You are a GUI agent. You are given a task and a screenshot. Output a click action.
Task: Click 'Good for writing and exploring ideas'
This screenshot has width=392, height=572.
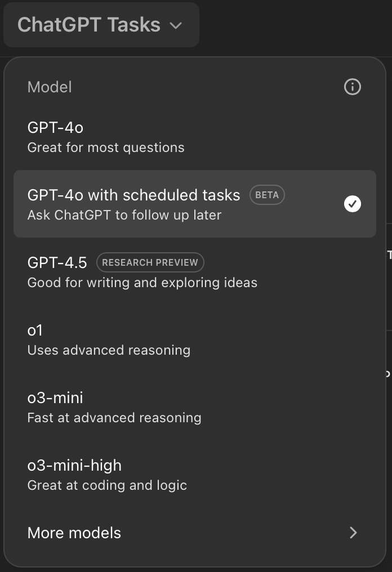[x=142, y=283]
